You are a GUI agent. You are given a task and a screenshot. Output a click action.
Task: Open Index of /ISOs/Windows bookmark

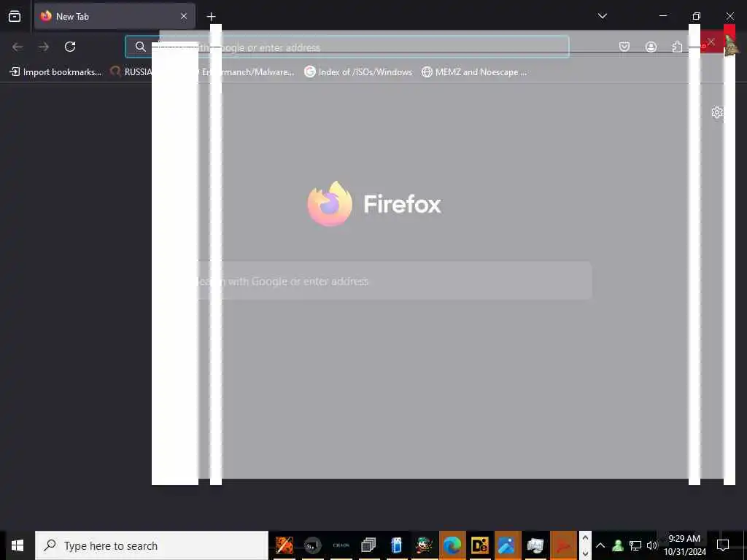(x=358, y=72)
